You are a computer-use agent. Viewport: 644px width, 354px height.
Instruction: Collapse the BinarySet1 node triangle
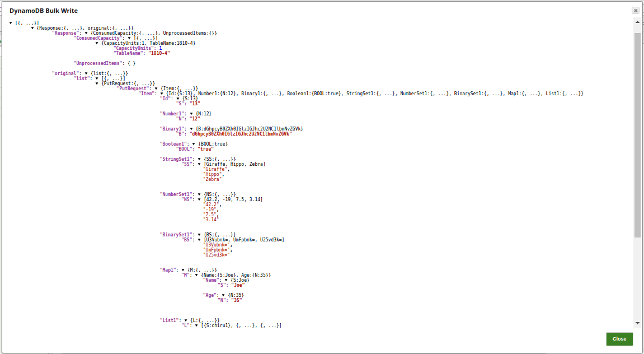[199, 235]
